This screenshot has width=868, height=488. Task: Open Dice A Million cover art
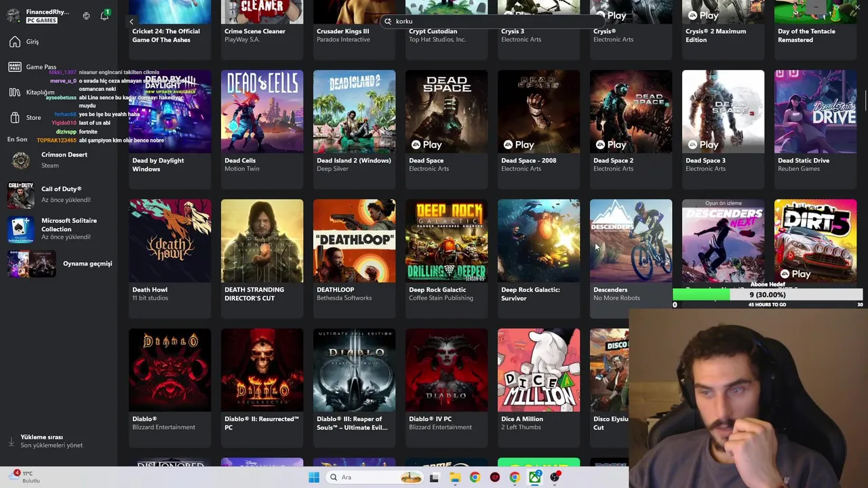coord(538,370)
